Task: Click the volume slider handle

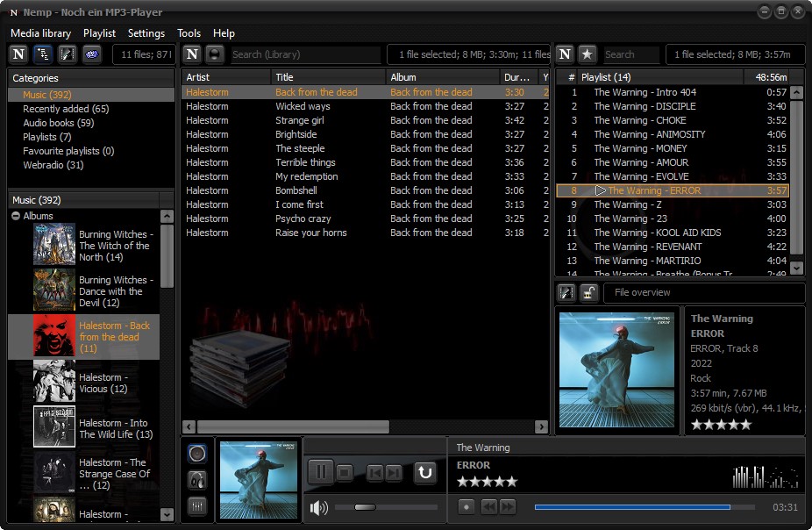Action: [365, 507]
